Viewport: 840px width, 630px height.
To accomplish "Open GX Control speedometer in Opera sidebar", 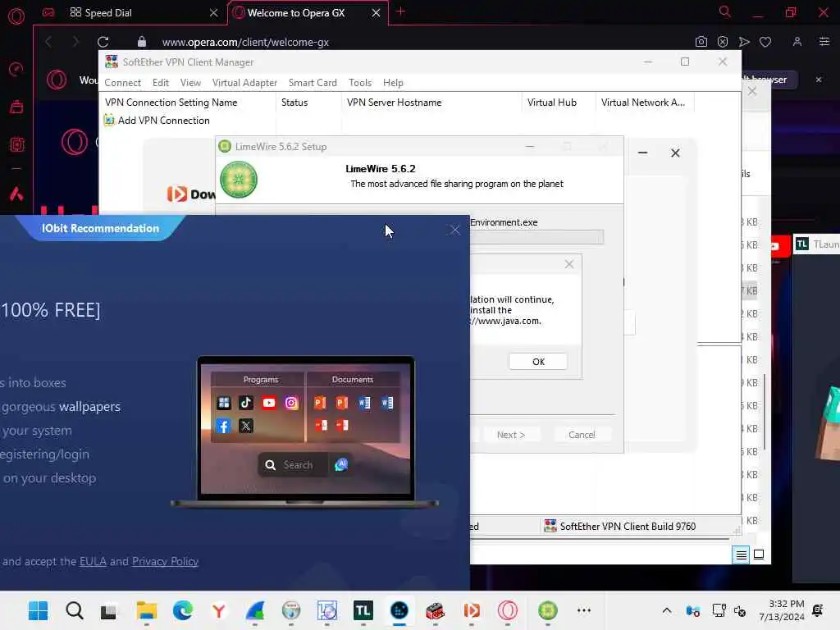I will (16, 69).
